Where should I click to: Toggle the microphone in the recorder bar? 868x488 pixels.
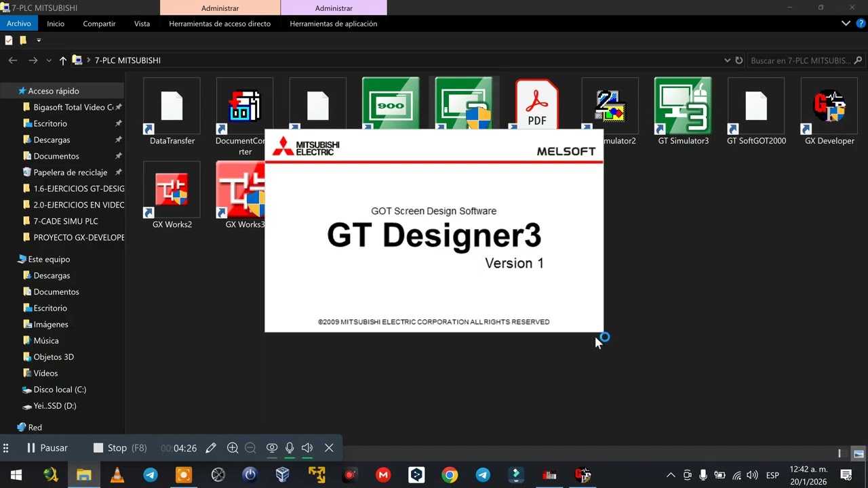click(x=290, y=448)
